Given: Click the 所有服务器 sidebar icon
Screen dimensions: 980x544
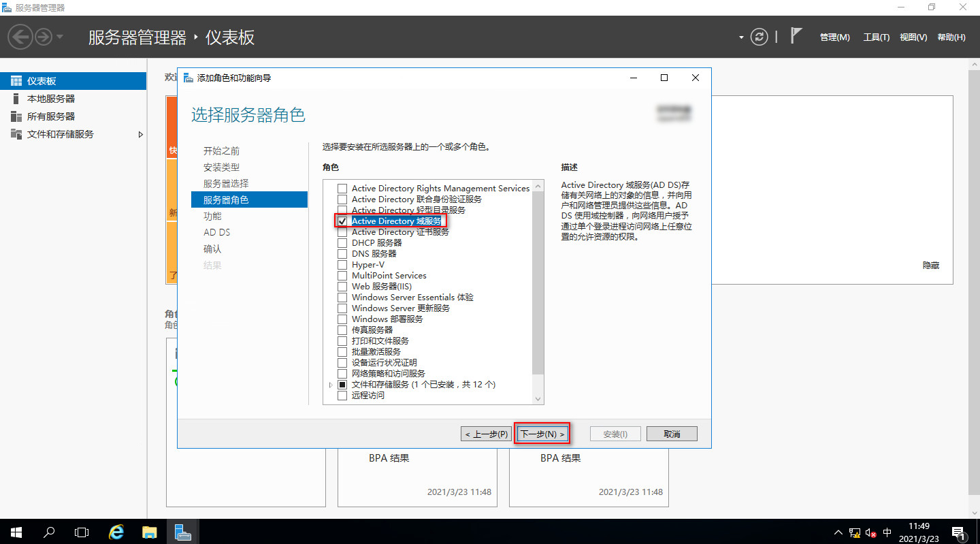Looking at the screenshot, I should click(16, 116).
